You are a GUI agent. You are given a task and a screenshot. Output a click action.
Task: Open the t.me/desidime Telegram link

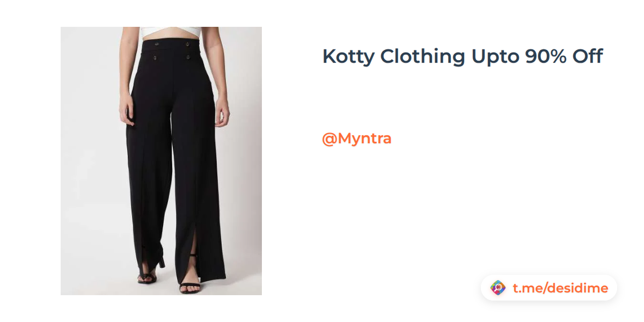tap(560, 288)
